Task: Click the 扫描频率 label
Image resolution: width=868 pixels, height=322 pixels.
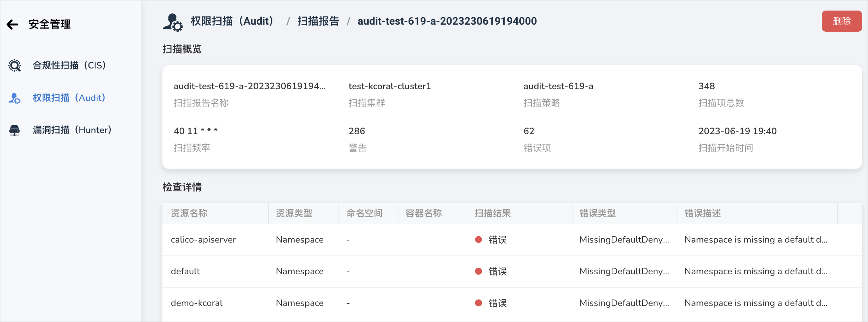Action: (192, 148)
